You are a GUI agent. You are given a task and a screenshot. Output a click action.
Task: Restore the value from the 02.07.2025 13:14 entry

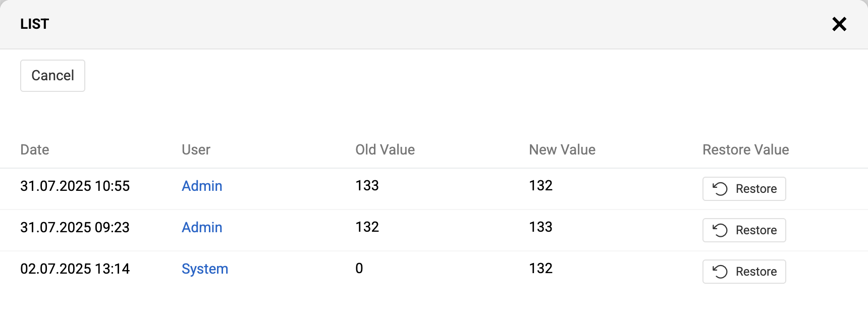point(744,272)
